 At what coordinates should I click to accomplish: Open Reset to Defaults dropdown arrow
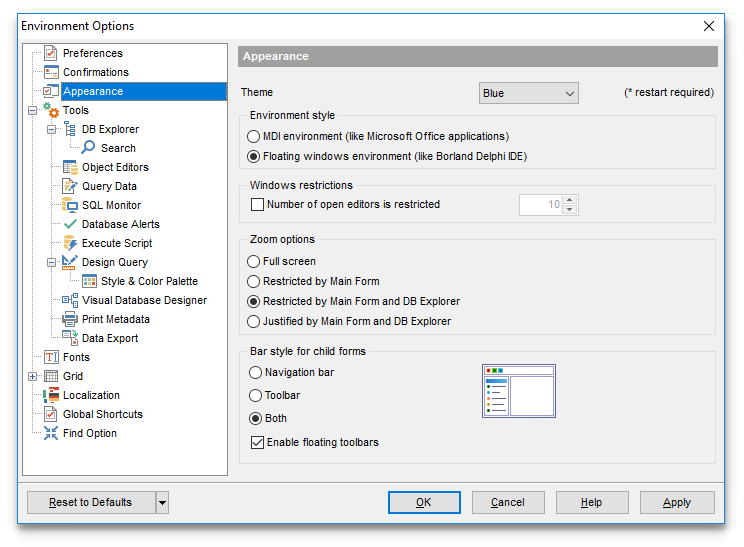tap(162, 503)
